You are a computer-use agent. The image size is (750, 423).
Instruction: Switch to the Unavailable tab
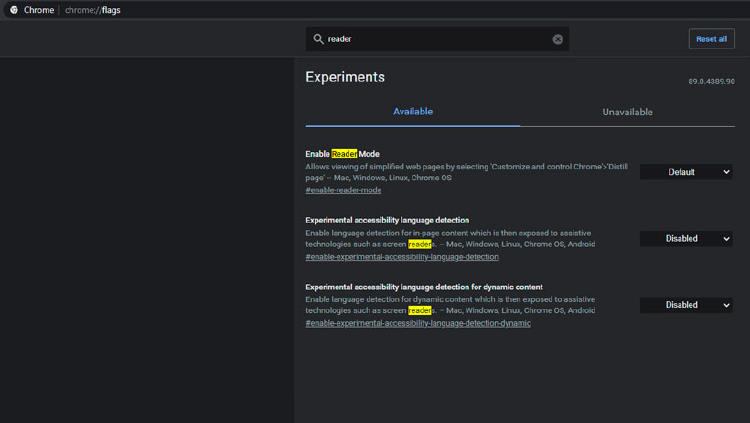(x=627, y=112)
